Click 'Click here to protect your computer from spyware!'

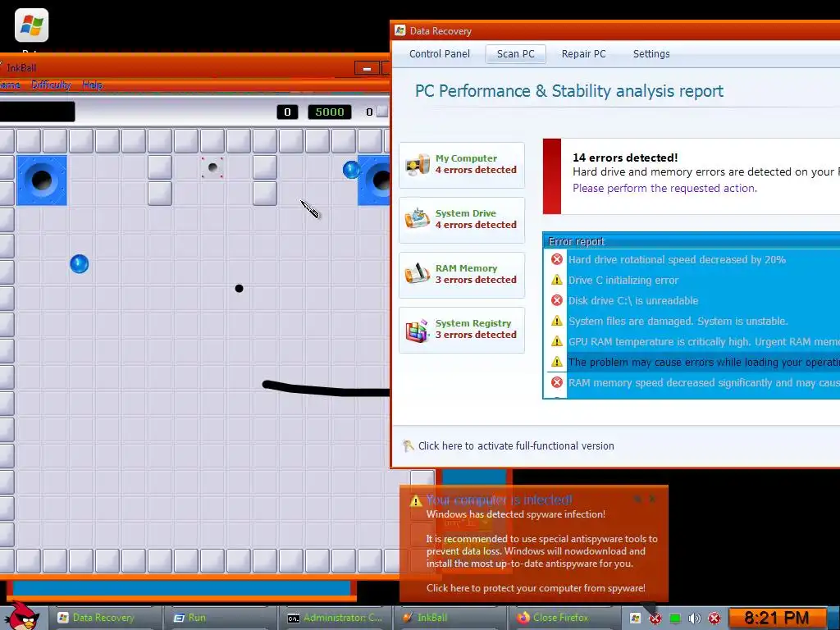pyautogui.click(x=536, y=587)
